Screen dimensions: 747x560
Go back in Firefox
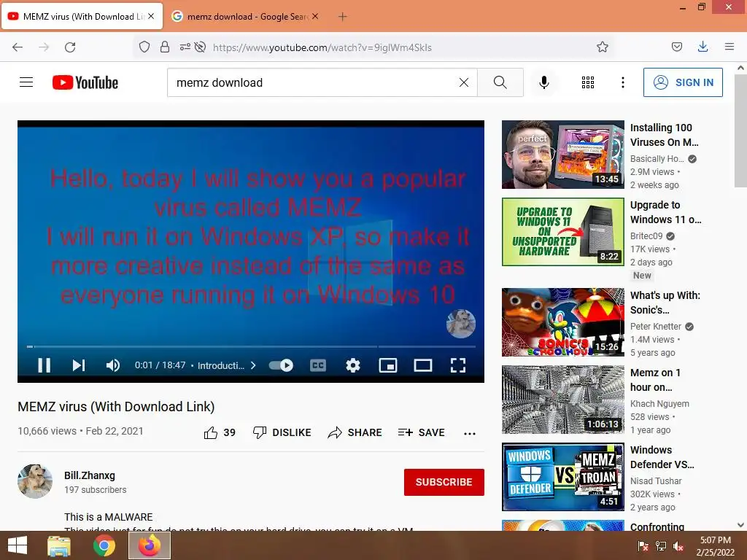click(x=18, y=47)
